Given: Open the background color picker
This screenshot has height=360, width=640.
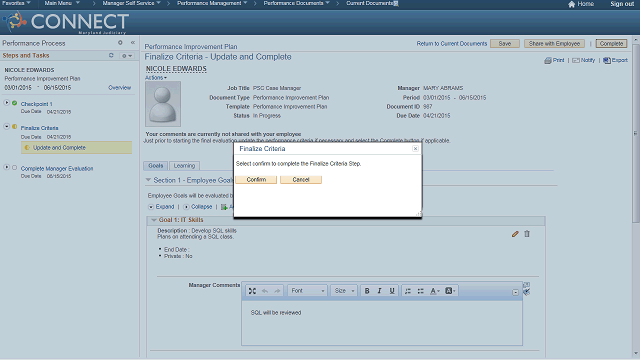Looking at the screenshot, I should pyautogui.click(x=450, y=291).
